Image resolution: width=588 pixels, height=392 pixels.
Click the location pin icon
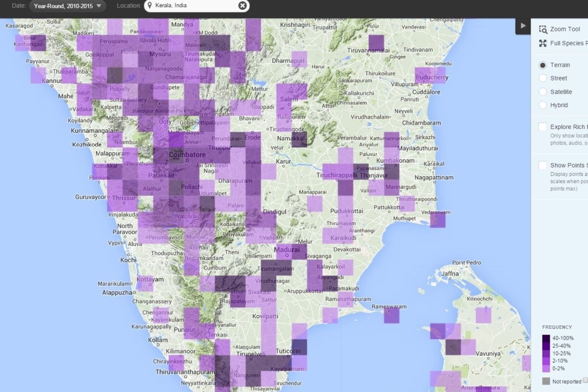[149, 6]
